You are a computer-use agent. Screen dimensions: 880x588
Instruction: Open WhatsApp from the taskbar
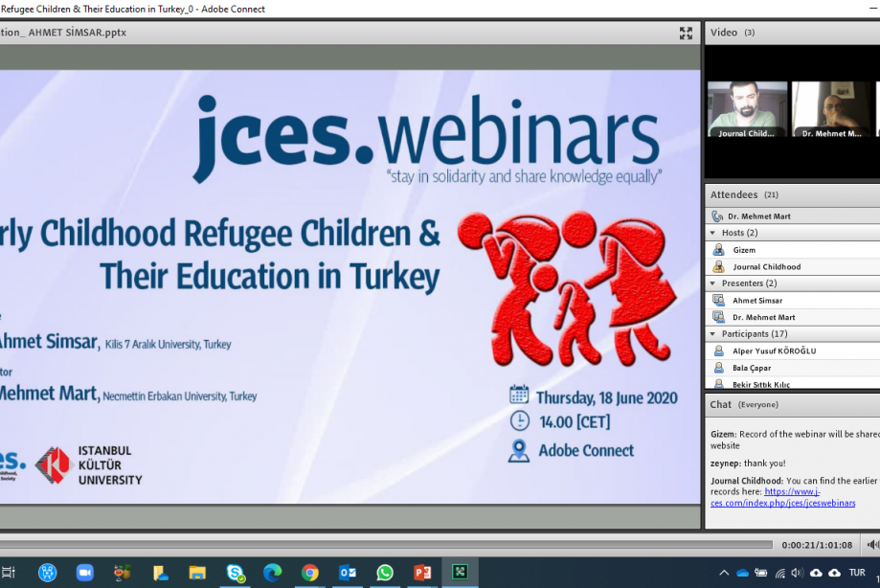point(384,573)
